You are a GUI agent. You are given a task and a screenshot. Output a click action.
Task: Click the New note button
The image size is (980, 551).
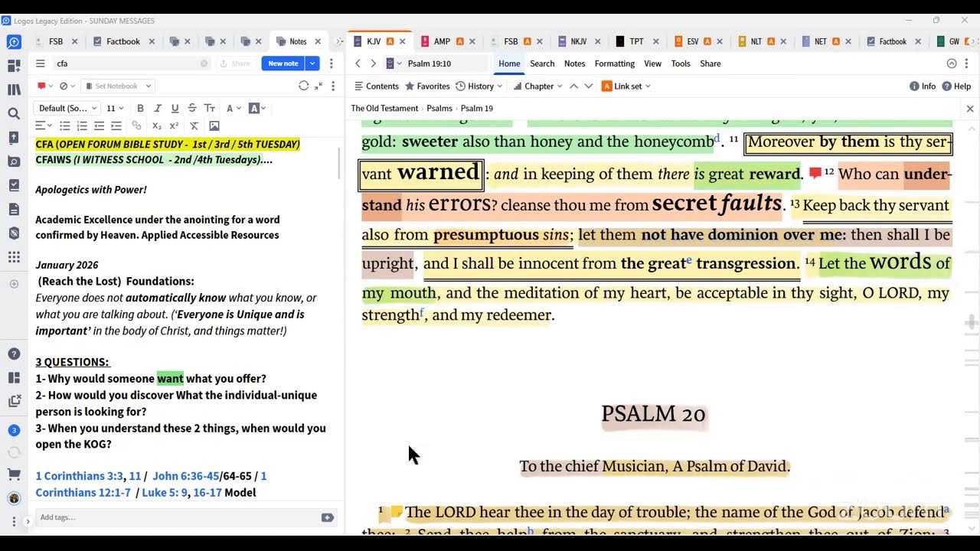coord(283,64)
